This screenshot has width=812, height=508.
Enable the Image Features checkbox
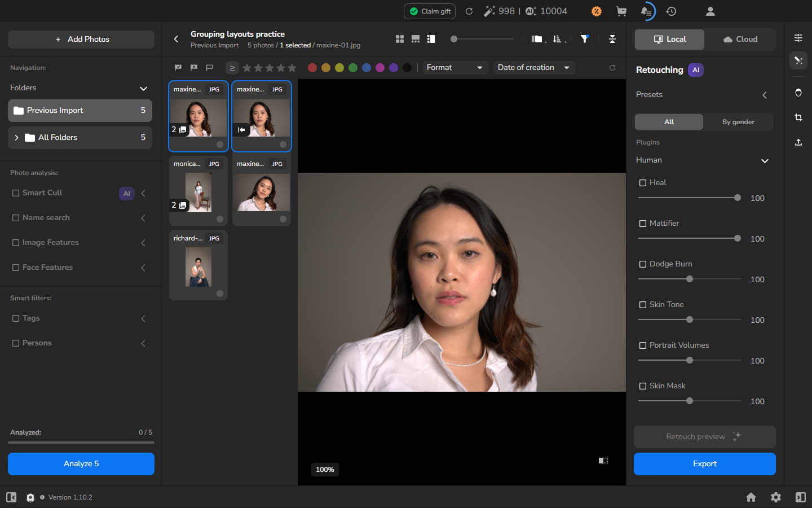(x=16, y=243)
